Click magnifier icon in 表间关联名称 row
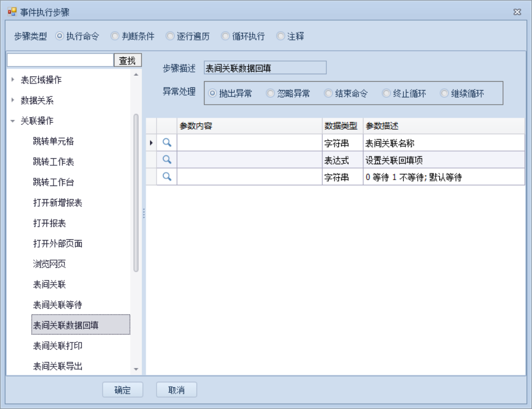The image size is (532, 409). (x=168, y=142)
